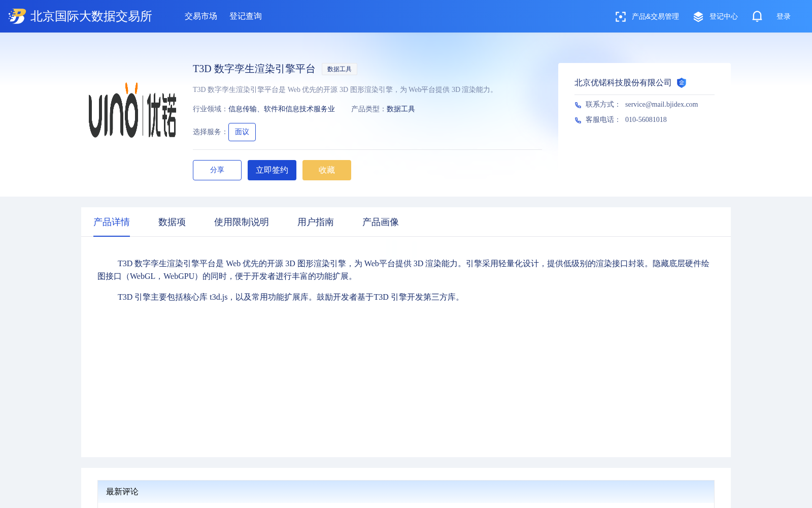The image size is (812, 508).
Task: Switch to the 产品详情 tab
Action: [x=112, y=222]
